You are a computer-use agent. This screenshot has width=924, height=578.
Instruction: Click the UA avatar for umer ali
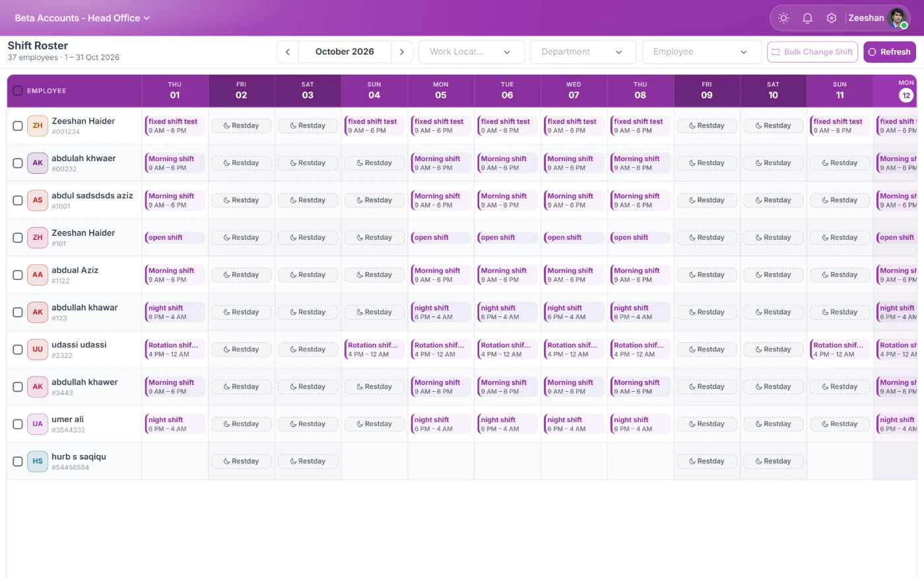38,424
